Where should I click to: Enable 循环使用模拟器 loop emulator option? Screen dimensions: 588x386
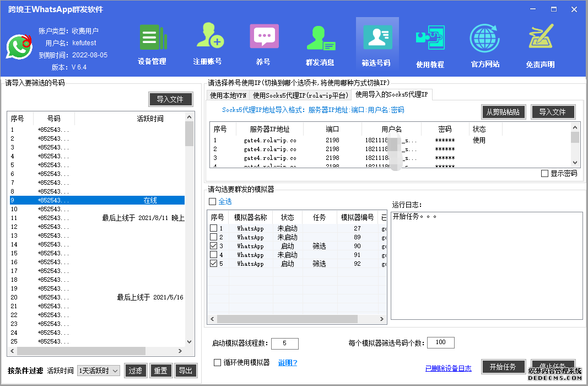(x=217, y=362)
